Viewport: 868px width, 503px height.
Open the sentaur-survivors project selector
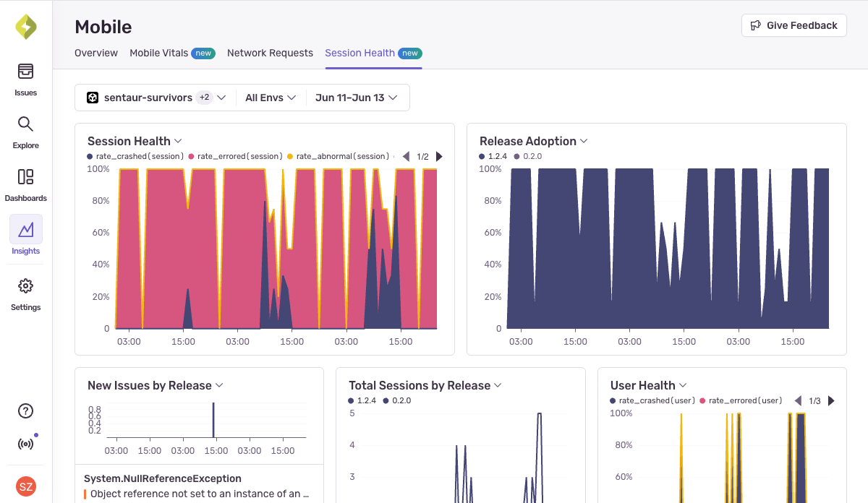click(156, 97)
